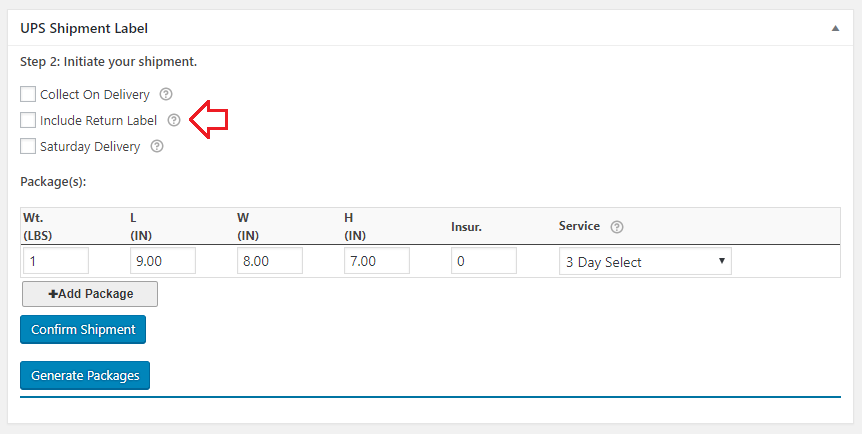Click the Collect On Delivery label text
Viewport: 862px width, 434px height.
point(95,95)
